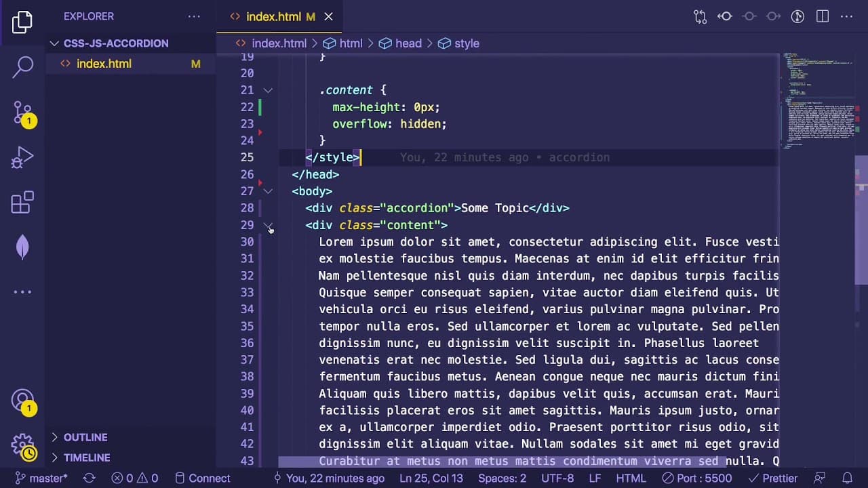Image resolution: width=868 pixels, height=488 pixels.
Task: Click the Split Editor Right icon
Action: [x=823, y=16]
